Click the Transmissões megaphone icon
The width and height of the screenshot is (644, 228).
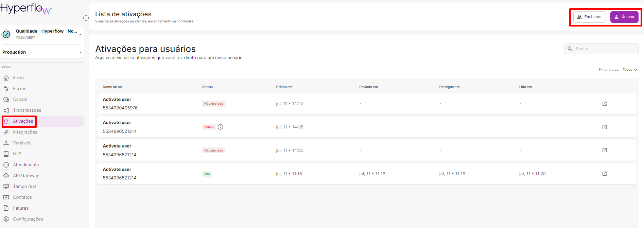[6, 110]
